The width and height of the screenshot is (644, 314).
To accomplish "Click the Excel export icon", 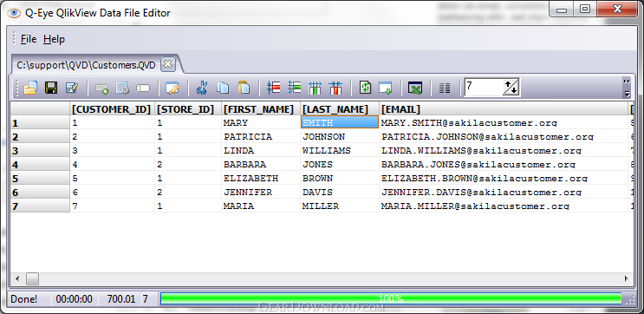I will tap(415, 88).
